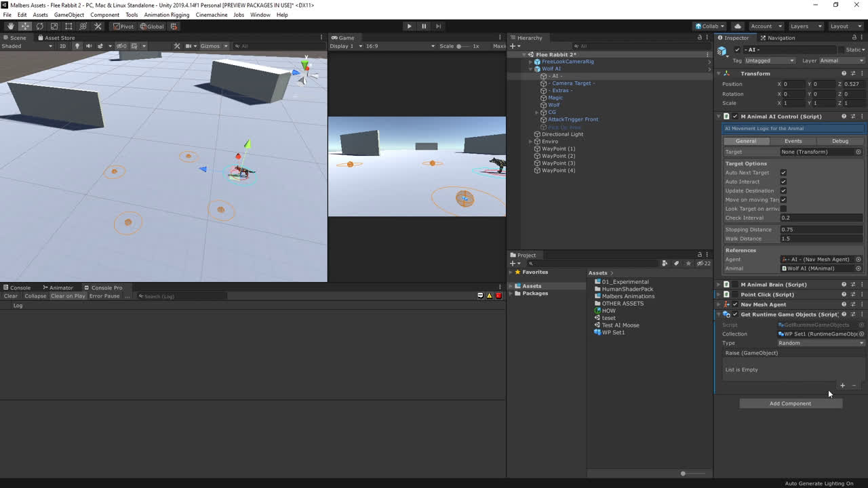This screenshot has width=868, height=488.
Task: Open the GameObject menu
Action: [x=68, y=14]
